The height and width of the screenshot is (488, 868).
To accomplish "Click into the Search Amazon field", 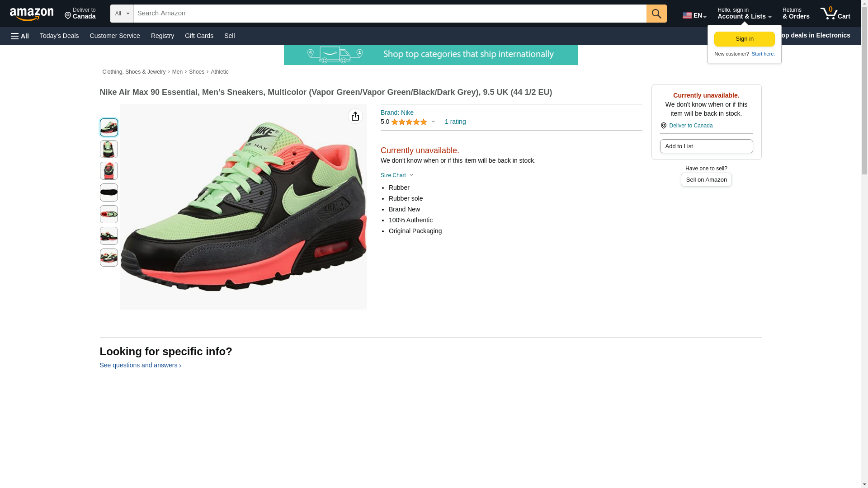I will coord(389,14).
